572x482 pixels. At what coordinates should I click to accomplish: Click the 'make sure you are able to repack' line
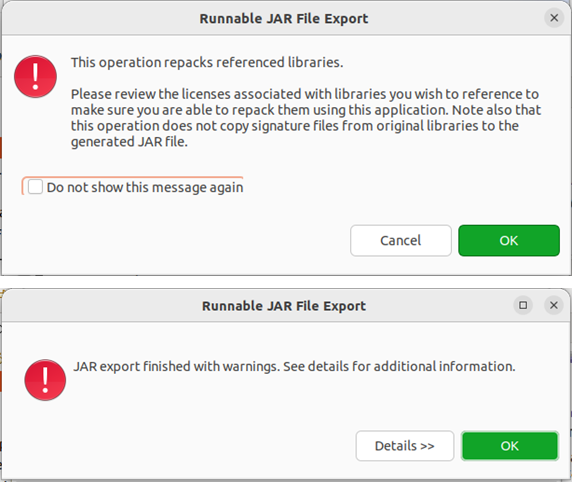[306, 110]
